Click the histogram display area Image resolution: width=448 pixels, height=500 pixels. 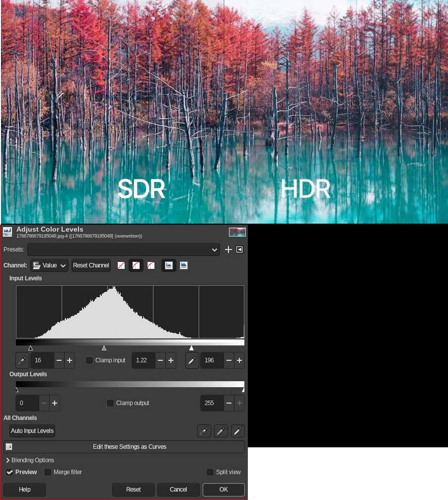[x=130, y=312]
